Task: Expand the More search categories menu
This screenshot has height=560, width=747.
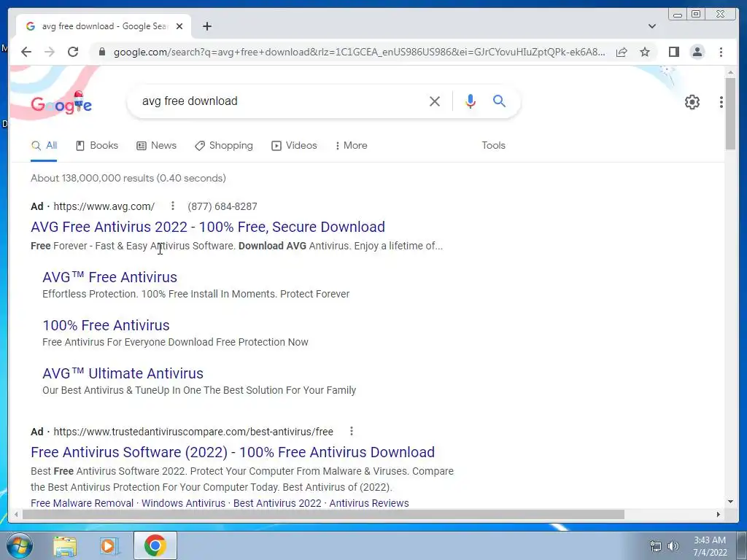Action: click(x=351, y=146)
